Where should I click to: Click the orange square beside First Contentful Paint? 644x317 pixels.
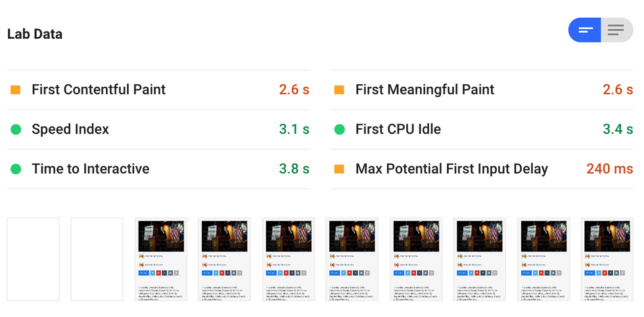click(16, 90)
